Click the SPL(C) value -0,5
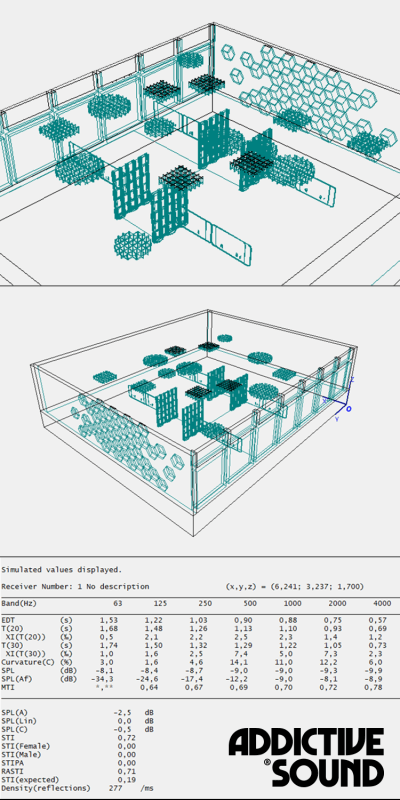This screenshot has width=400, height=800. coord(121,729)
